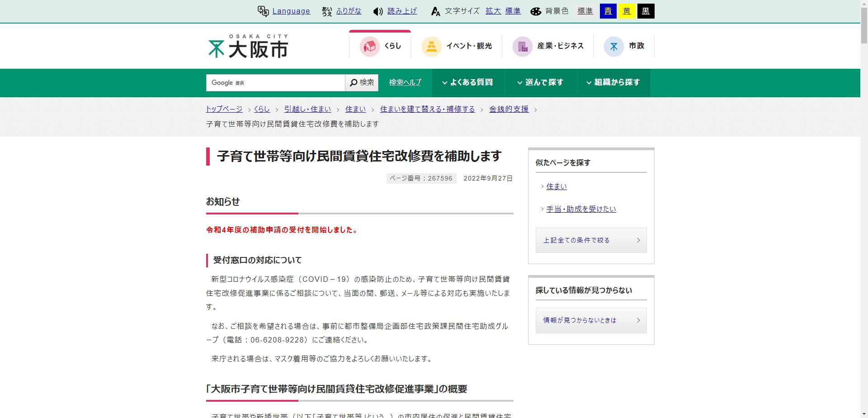Screen dimensions: 868x418
Task: Click the Language translate icon
Action: click(263, 11)
